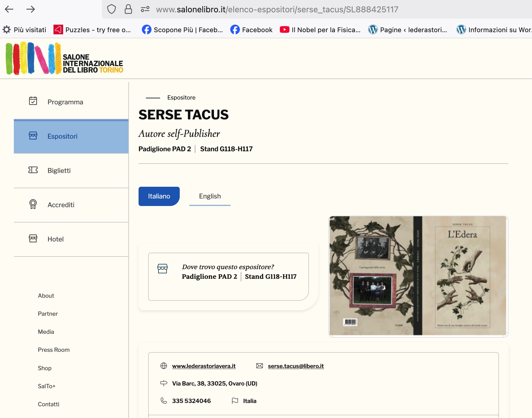
Task: Click the envelope email icon
Action: click(x=260, y=366)
